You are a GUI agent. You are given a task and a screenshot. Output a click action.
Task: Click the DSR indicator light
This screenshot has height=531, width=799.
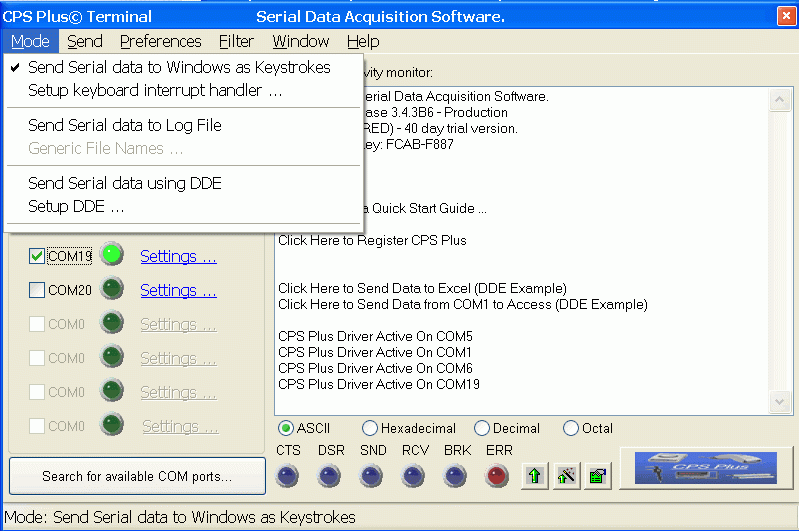(329, 476)
